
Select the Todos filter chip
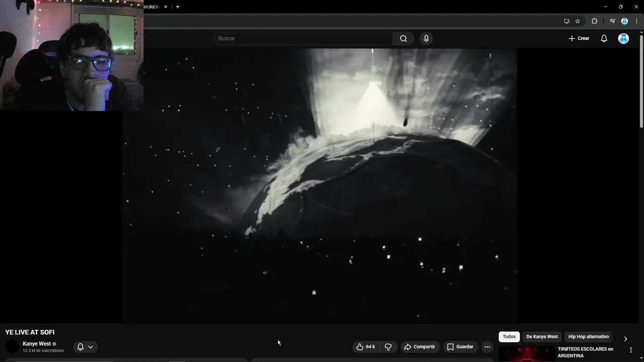(509, 337)
